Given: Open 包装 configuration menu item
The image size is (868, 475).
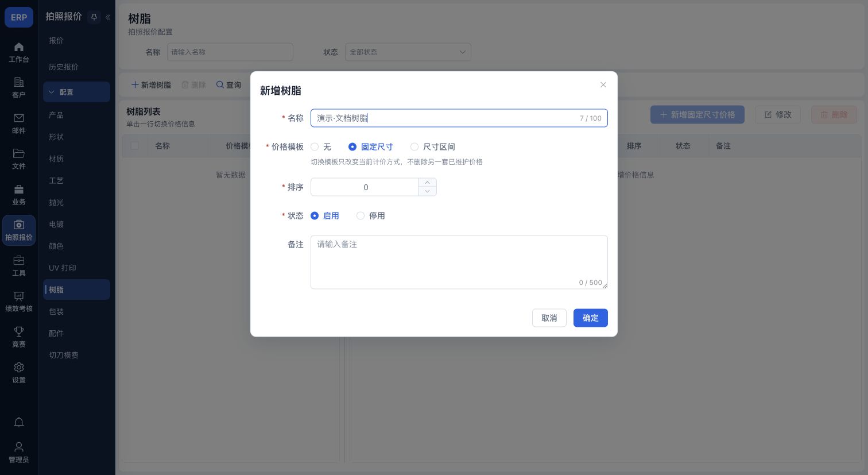Looking at the screenshot, I should [x=76, y=311].
